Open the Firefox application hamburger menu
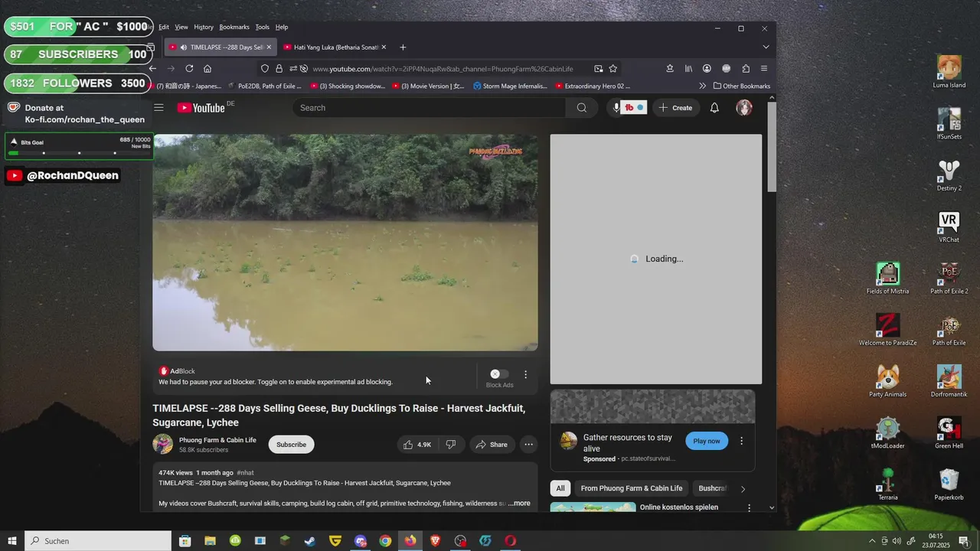980x551 pixels. point(764,68)
